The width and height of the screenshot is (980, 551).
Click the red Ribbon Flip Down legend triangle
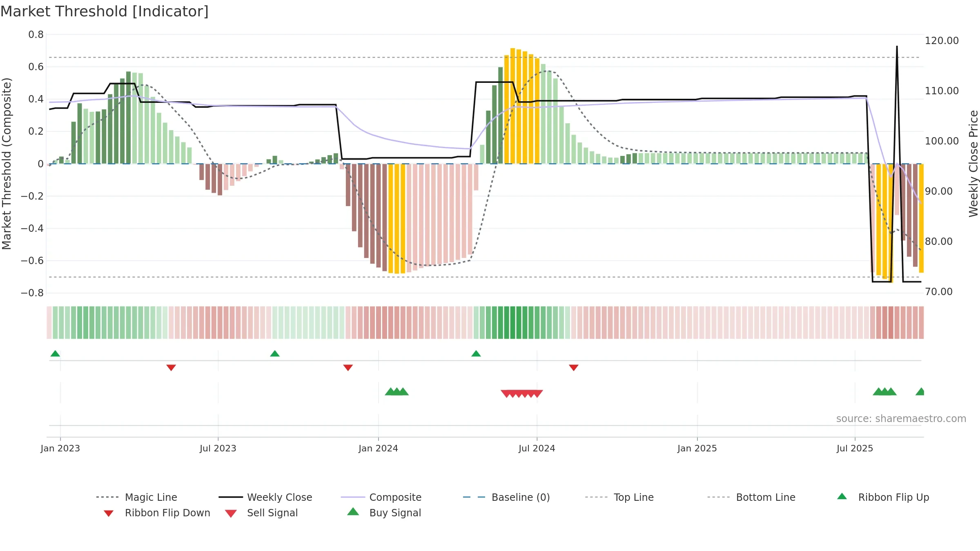pyautogui.click(x=109, y=513)
